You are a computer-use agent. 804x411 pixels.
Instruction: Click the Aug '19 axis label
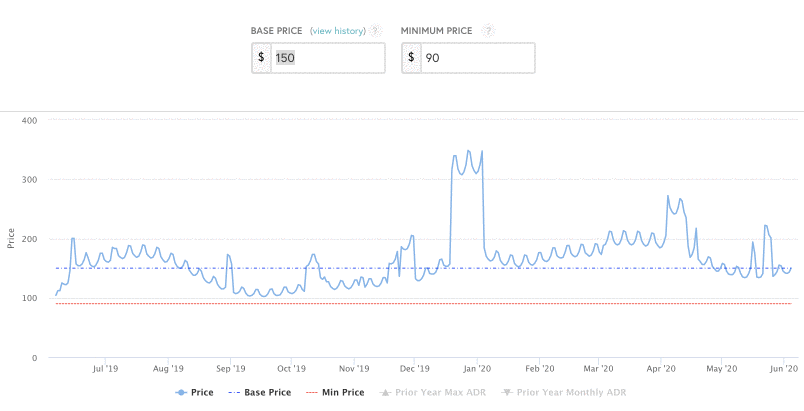tap(168, 368)
